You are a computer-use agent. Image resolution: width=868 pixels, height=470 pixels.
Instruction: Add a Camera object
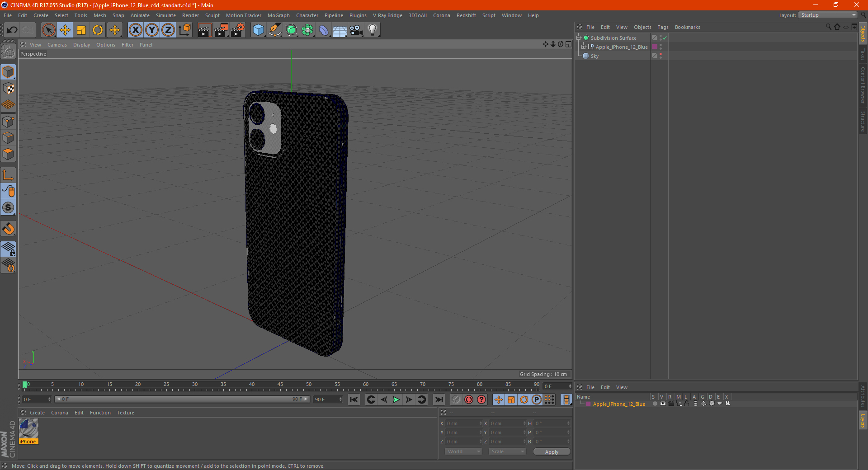tap(356, 30)
